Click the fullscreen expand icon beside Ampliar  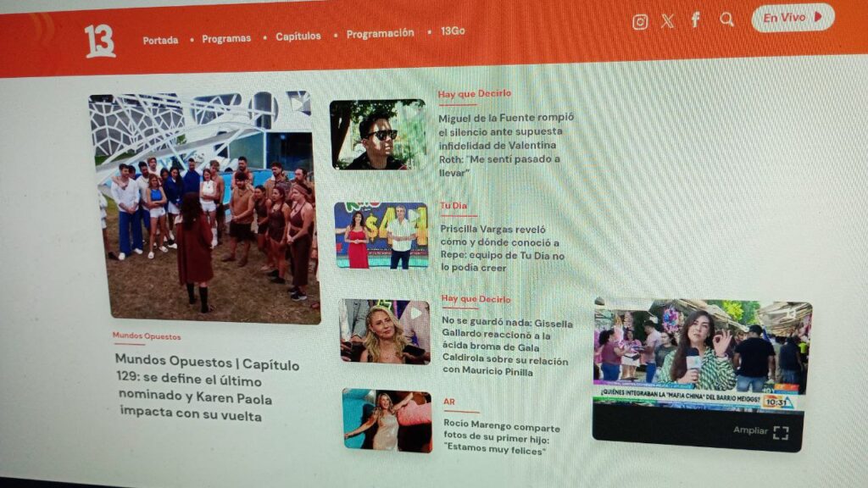(781, 433)
